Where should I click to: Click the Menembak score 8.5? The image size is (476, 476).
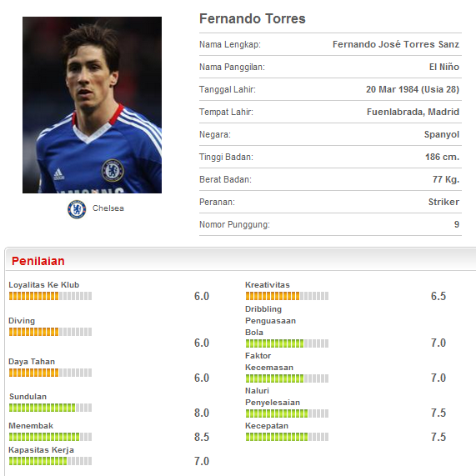(202, 437)
